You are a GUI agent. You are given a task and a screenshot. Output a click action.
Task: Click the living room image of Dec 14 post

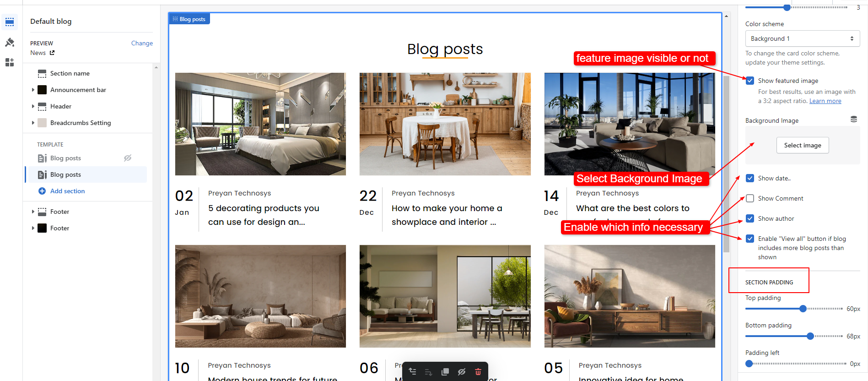pyautogui.click(x=630, y=124)
